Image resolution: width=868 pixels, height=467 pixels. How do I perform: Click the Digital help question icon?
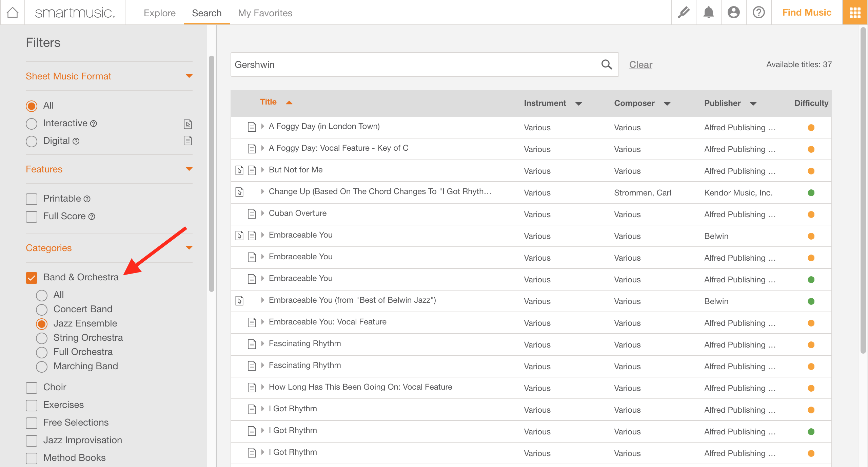(x=76, y=141)
